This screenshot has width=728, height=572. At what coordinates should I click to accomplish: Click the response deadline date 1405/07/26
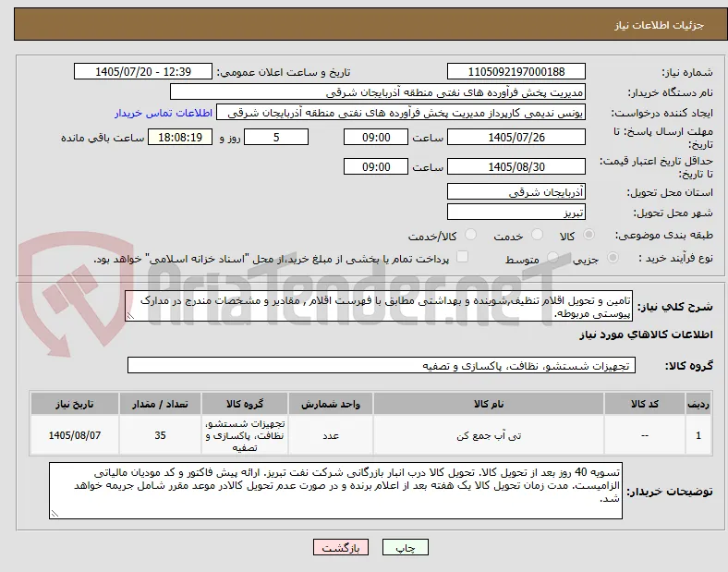click(x=516, y=138)
